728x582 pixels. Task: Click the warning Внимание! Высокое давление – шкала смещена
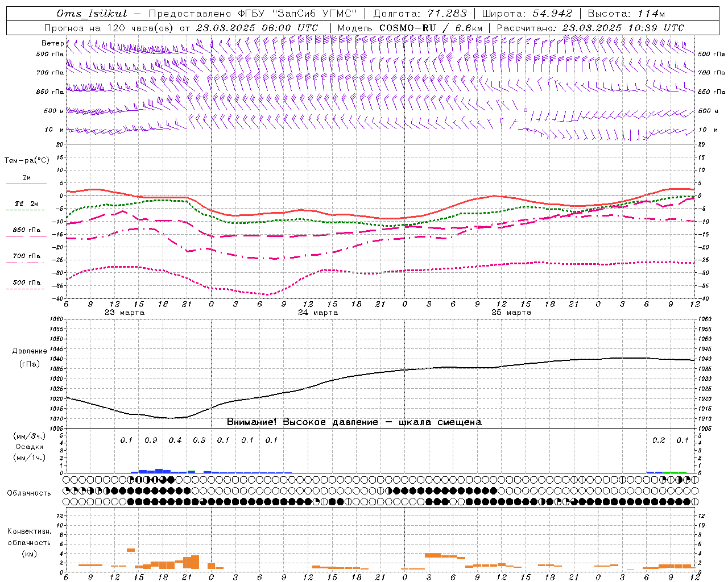point(354,422)
